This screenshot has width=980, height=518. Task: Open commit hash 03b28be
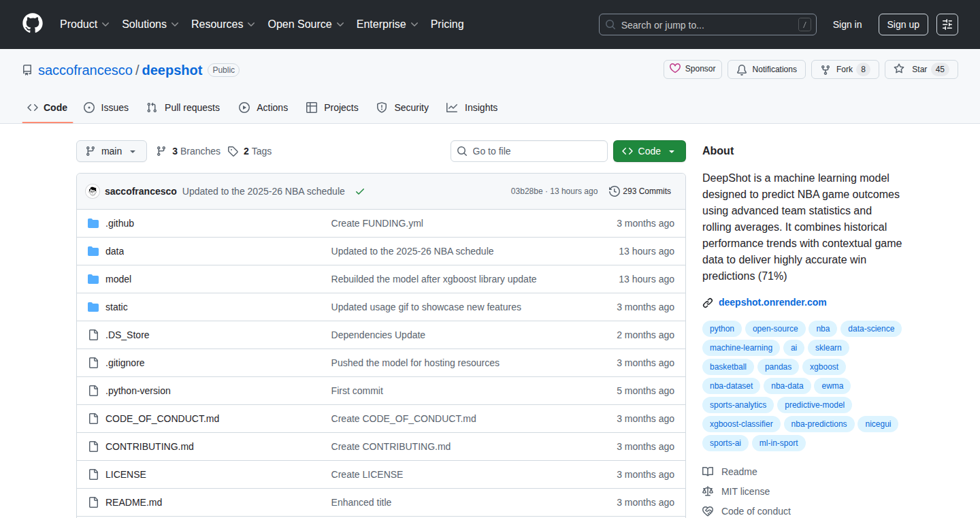tap(527, 191)
